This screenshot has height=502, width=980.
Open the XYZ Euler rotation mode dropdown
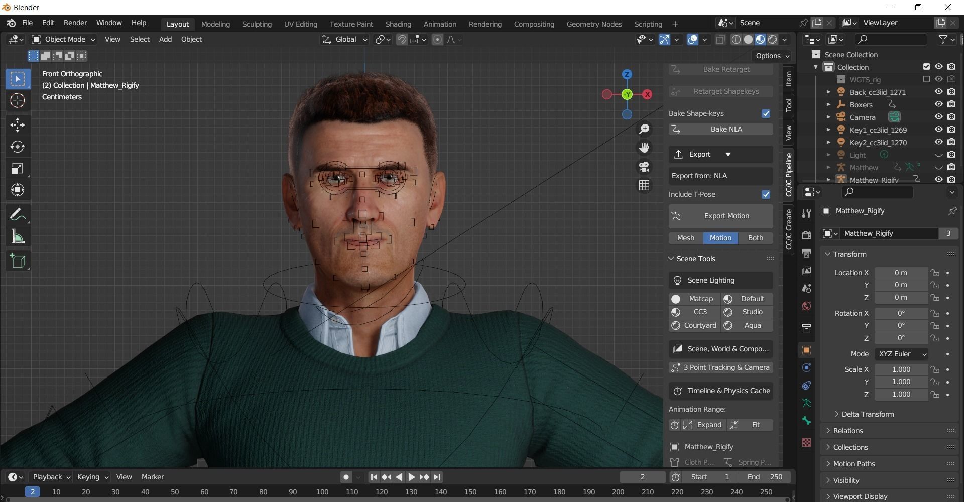tap(901, 354)
